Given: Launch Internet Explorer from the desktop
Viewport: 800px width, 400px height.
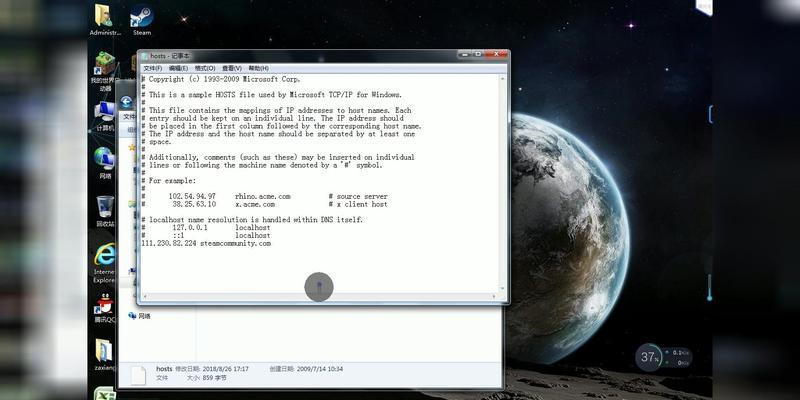Looking at the screenshot, I should [105, 262].
